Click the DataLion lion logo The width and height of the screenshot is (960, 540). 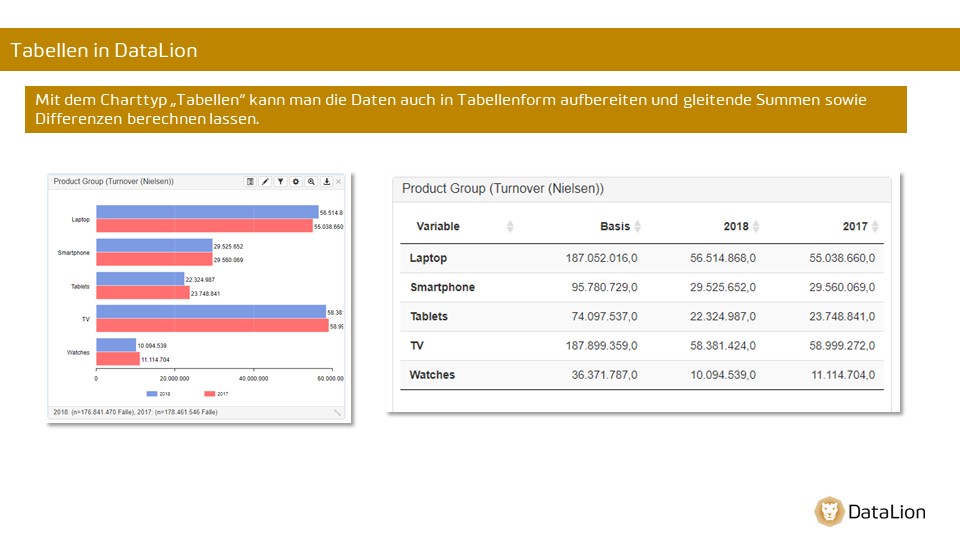click(x=830, y=511)
